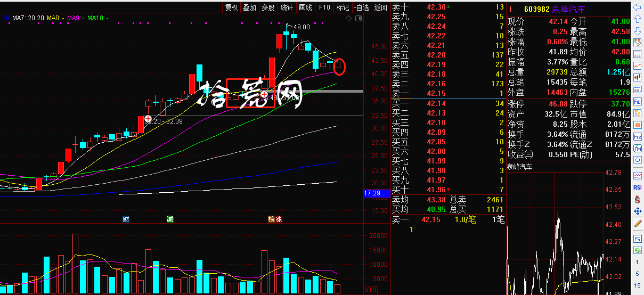Click the 49.00 high price label
Image resolution: width=644 pixels, height=295 pixels.
(x=301, y=27)
